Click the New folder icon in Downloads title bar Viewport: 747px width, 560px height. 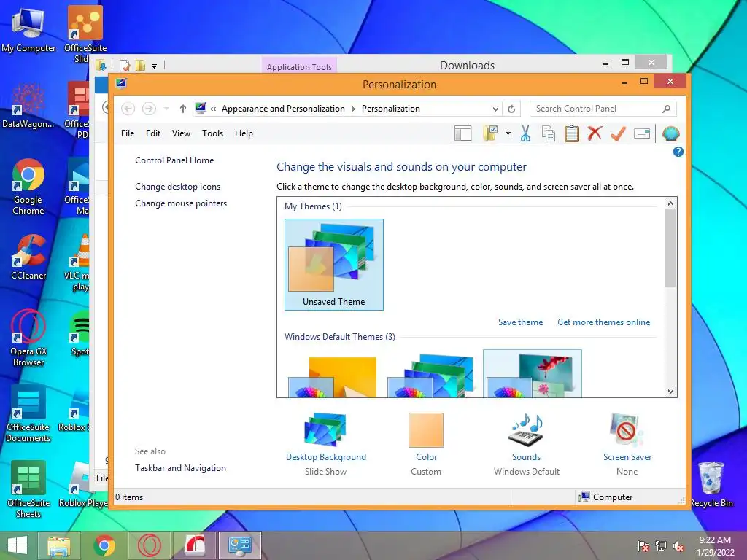140,66
